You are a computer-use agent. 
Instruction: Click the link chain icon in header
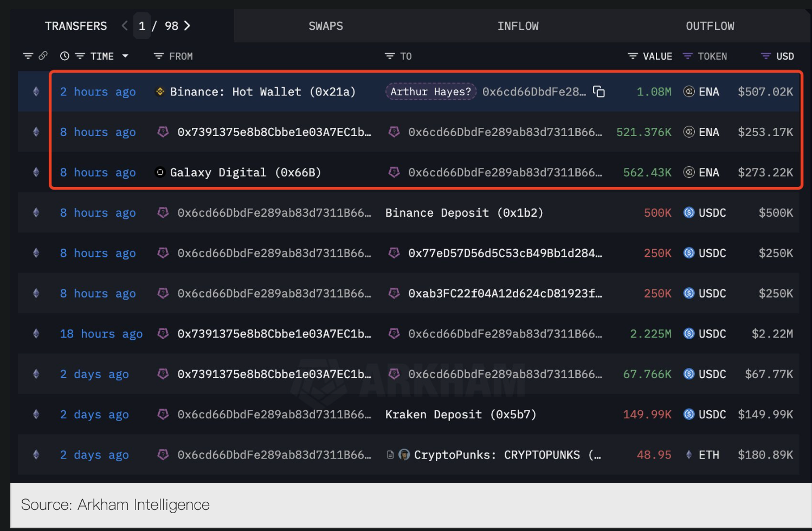pos(43,56)
